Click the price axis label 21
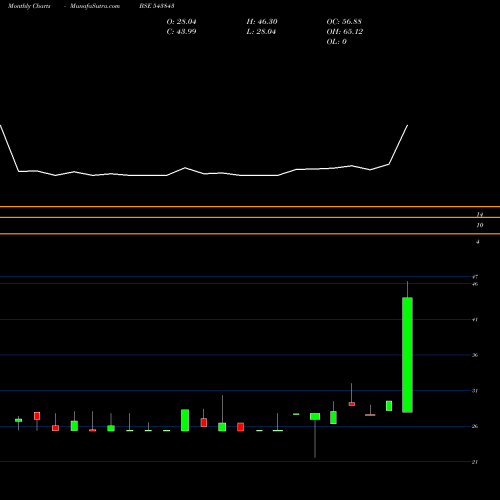This screenshot has height=500, width=500. click(475, 462)
